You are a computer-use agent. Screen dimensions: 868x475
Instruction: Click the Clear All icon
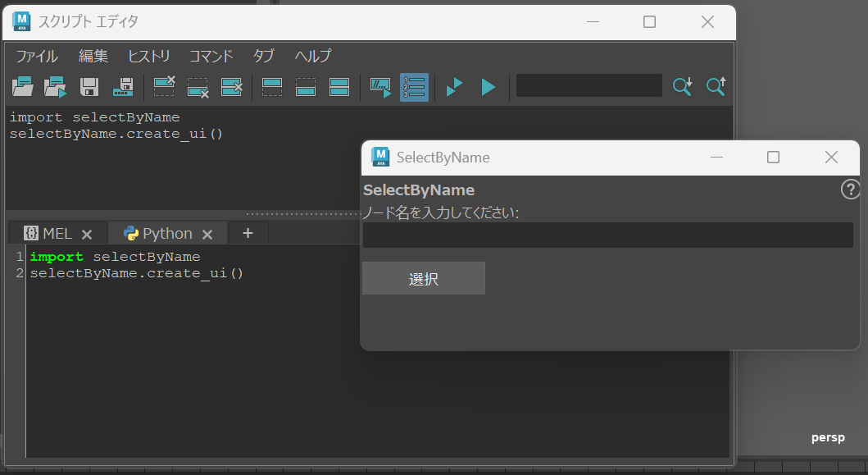[231, 86]
